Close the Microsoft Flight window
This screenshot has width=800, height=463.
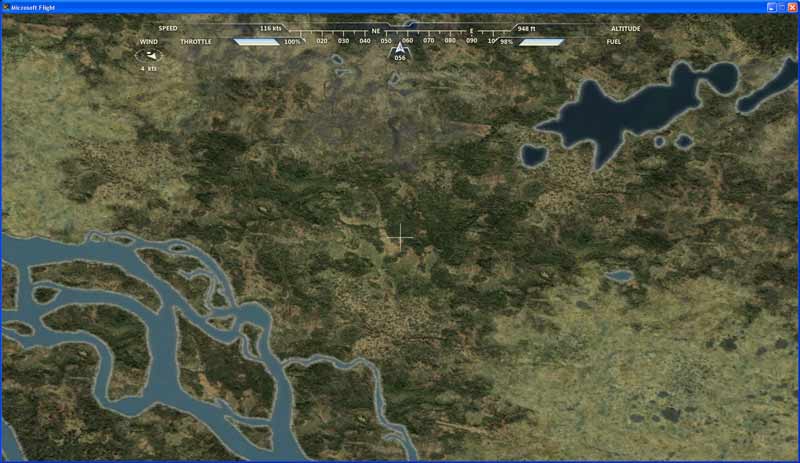click(792, 7)
